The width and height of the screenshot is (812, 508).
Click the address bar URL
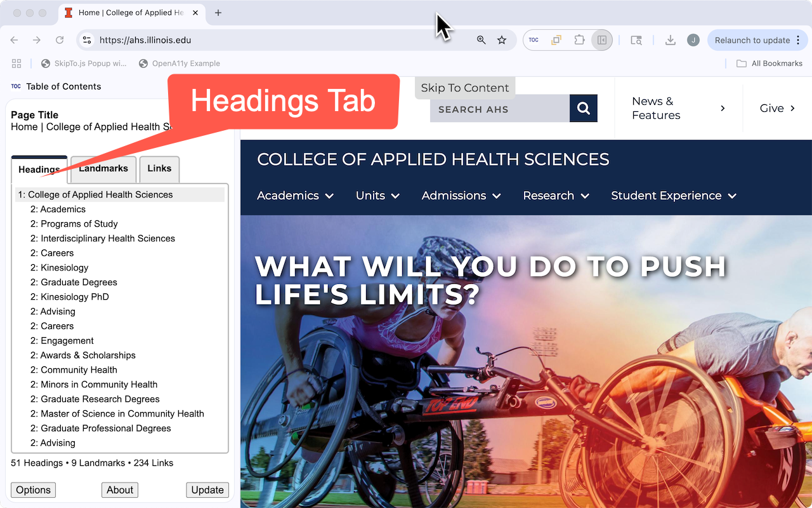[145, 40]
